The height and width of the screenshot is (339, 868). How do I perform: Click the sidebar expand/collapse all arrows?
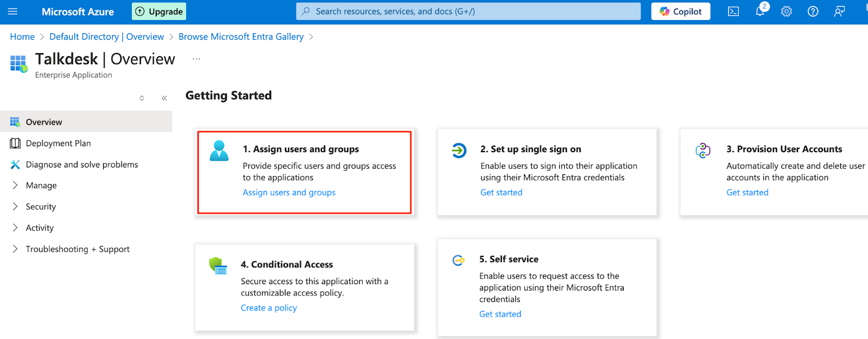point(142,98)
